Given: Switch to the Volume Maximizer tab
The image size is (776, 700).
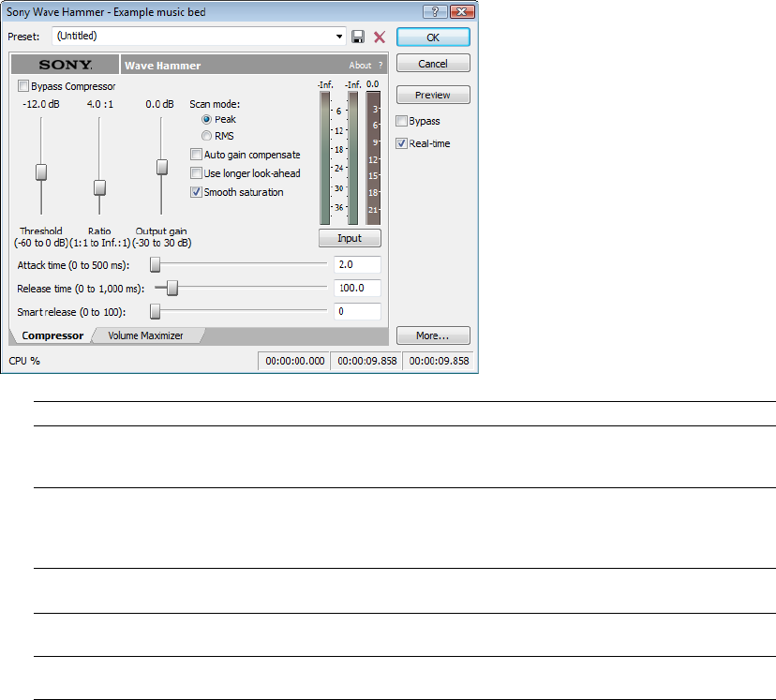Looking at the screenshot, I should click(x=145, y=335).
